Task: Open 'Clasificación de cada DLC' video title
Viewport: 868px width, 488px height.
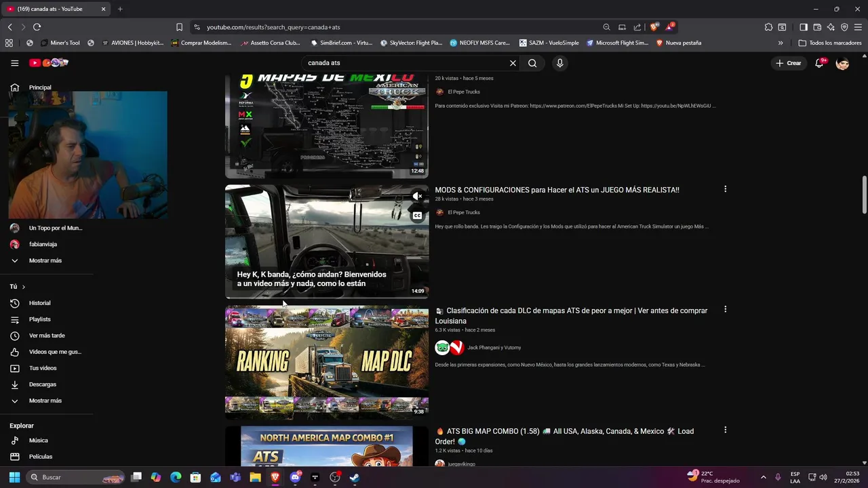Action: tap(571, 316)
